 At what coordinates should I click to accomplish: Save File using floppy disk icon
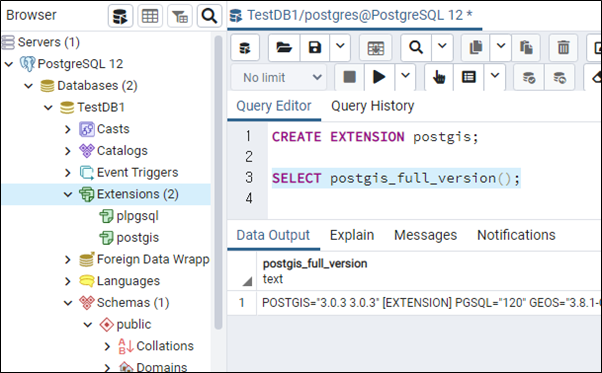(x=315, y=48)
